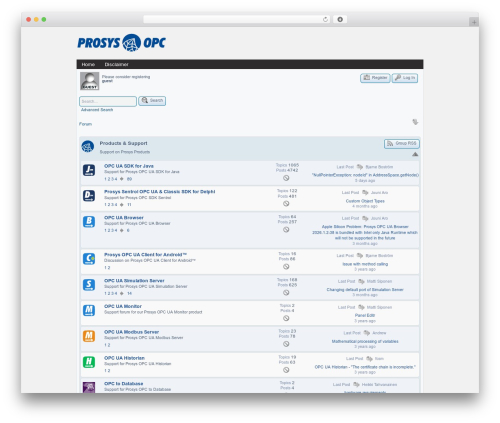Image resolution: width=500 pixels, height=423 pixels.
Task: Open the Disclaimer menu item
Action: pos(116,64)
